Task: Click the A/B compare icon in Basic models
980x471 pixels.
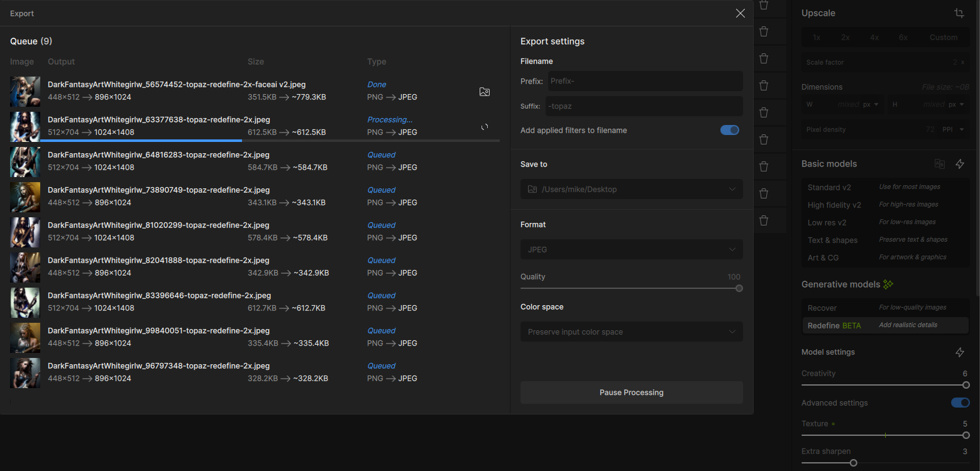Action: coord(939,164)
